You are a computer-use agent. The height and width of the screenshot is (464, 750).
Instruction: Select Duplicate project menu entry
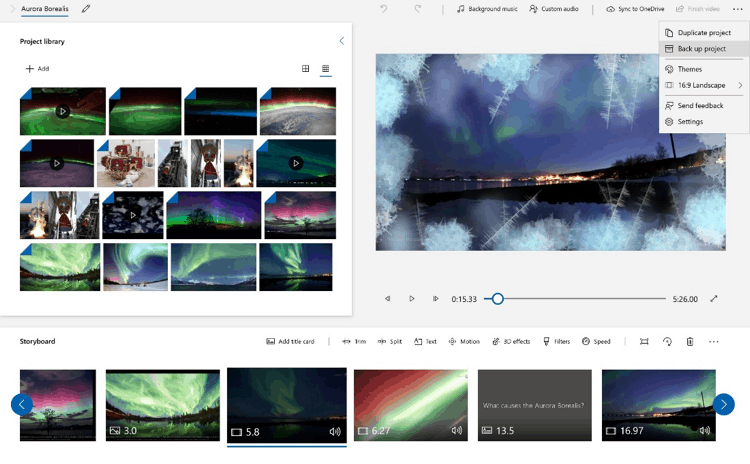tap(704, 33)
